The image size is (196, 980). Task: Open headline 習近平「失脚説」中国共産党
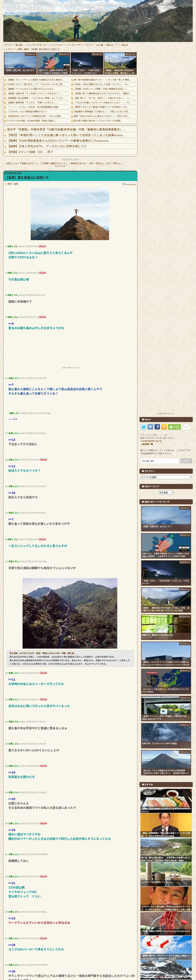tap(65, 129)
